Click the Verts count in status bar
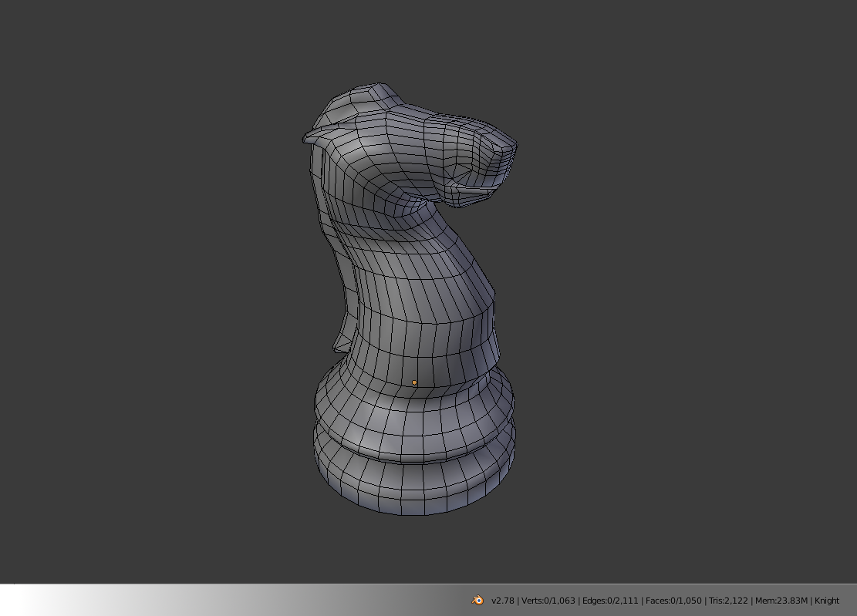 pos(548,601)
